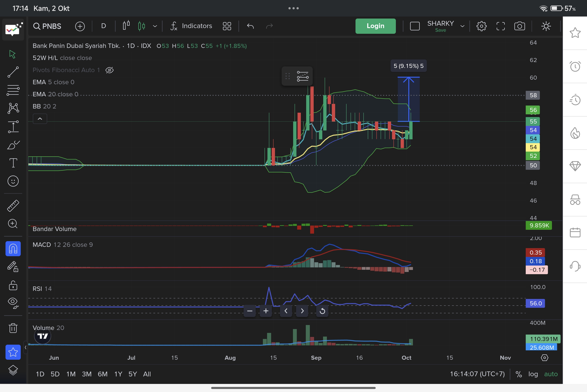The height and width of the screenshot is (392, 587).
Task: Click the green Login button
Action: click(375, 26)
